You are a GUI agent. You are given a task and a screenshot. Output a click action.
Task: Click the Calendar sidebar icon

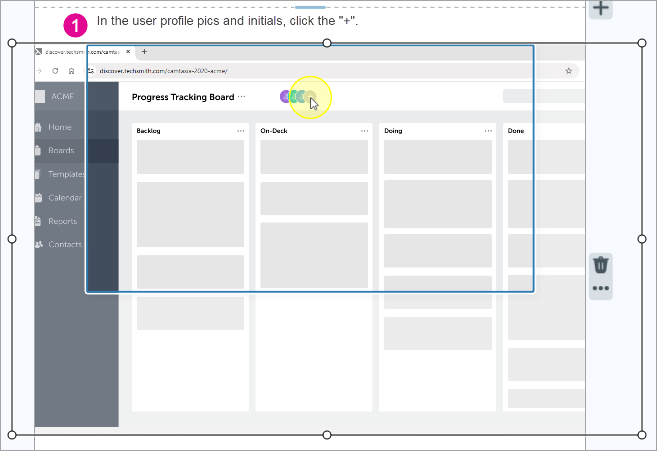pyautogui.click(x=39, y=197)
